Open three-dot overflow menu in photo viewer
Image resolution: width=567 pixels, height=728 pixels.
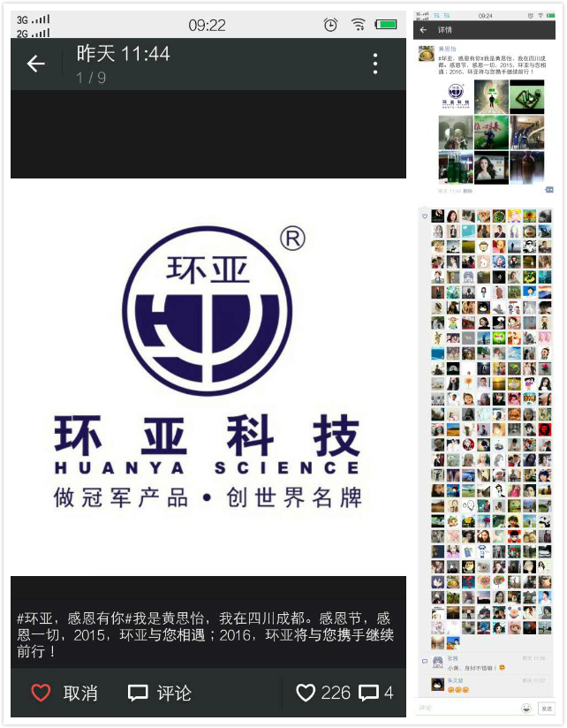click(x=375, y=64)
